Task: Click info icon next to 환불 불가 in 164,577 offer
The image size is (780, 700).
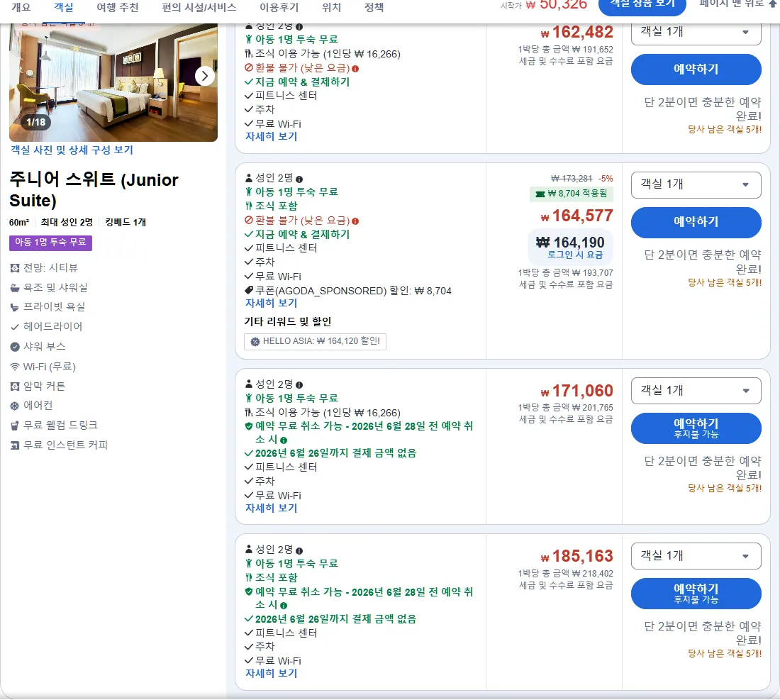Action: click(x=355, y=221)
